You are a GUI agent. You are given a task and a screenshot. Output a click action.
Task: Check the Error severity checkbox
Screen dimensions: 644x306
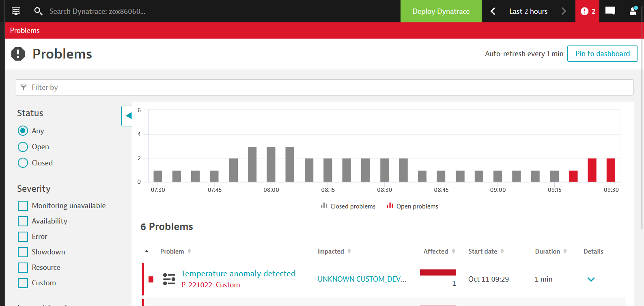coord(23,237)
